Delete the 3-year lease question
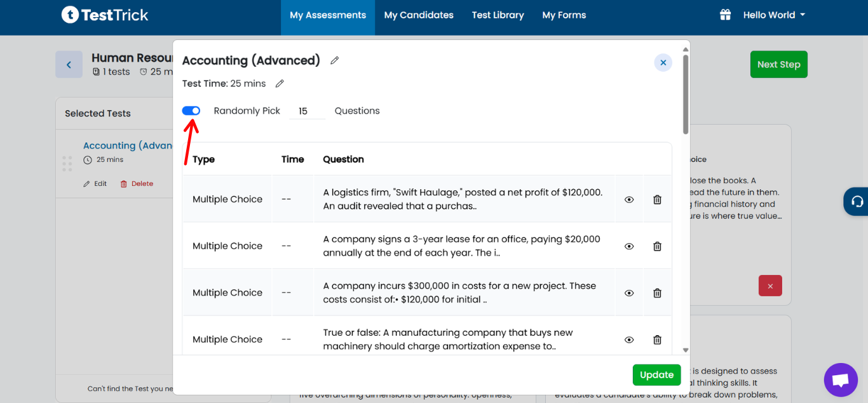Image resolution: width=868 pixels, height=403 pixels. (x=658, y=246)
